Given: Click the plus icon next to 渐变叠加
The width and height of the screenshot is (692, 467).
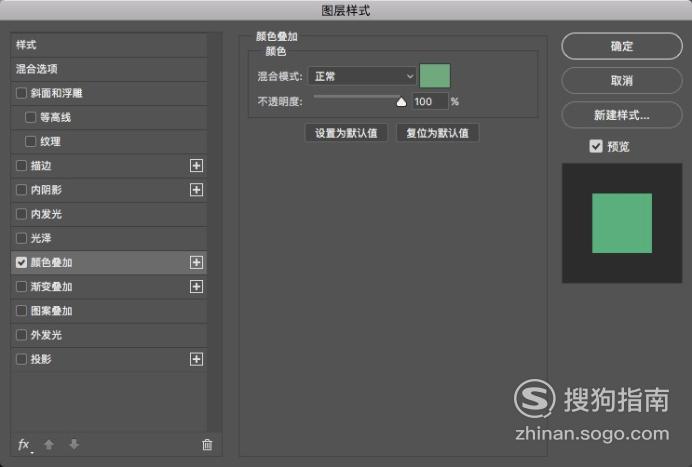Looking at the screenshot, I should (196, 287).
